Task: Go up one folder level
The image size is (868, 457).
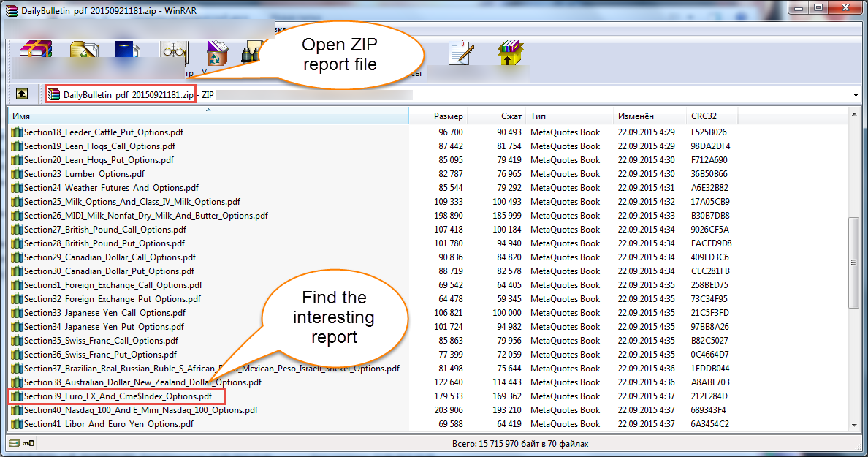Action: [22, 94]
